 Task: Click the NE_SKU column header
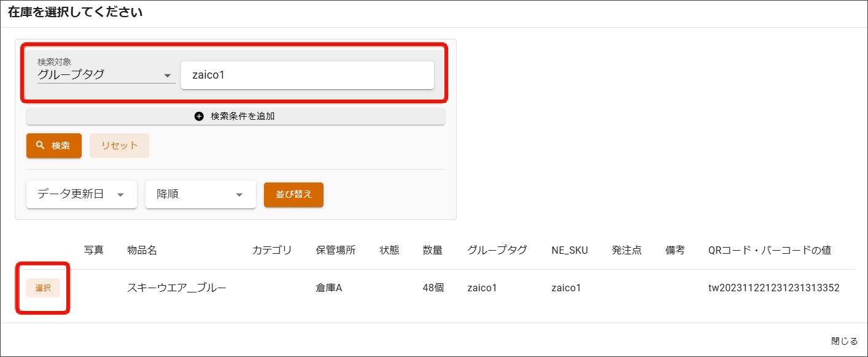569,250
